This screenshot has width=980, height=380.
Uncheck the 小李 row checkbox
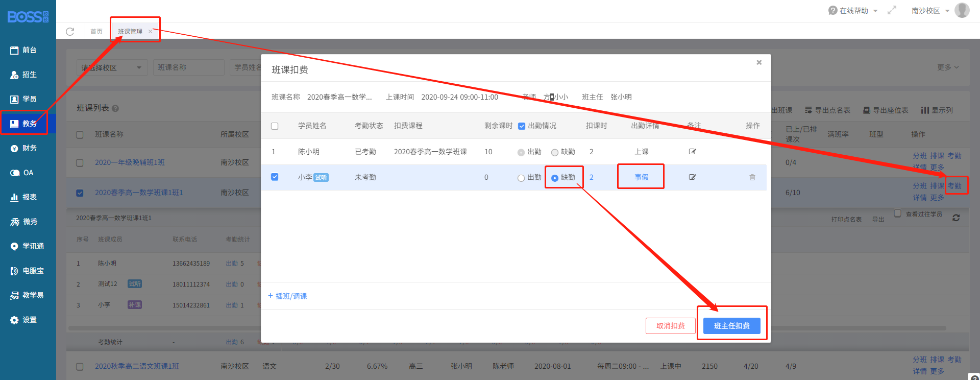click(275, 177)
